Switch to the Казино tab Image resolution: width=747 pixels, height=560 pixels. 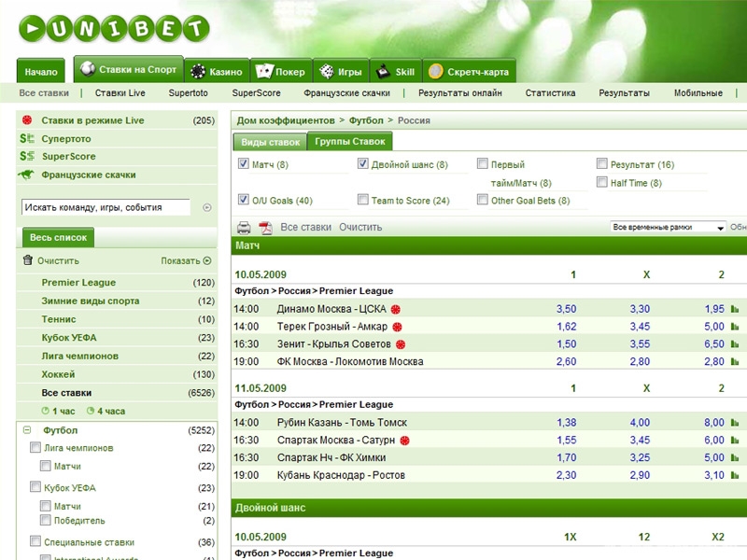pyautogui.click(x=216, y=71)
